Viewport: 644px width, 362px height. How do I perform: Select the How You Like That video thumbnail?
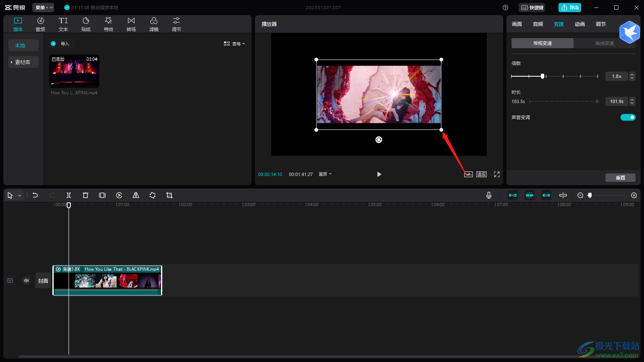[74, 71]
